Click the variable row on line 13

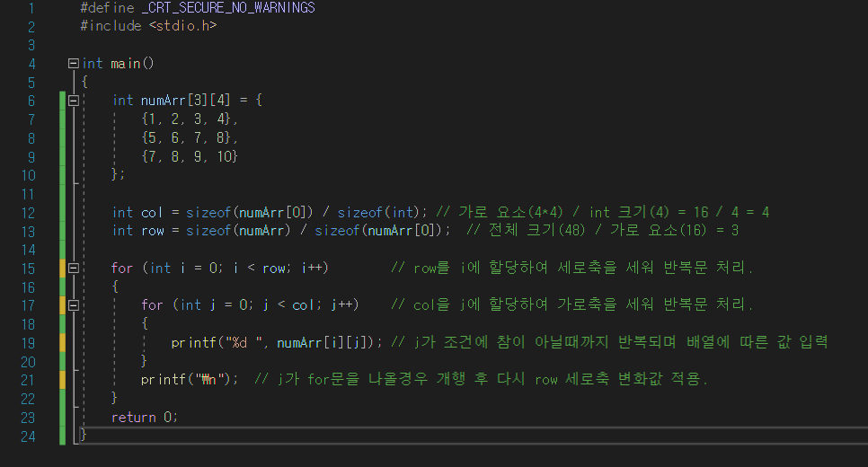[x=153, y=231]
